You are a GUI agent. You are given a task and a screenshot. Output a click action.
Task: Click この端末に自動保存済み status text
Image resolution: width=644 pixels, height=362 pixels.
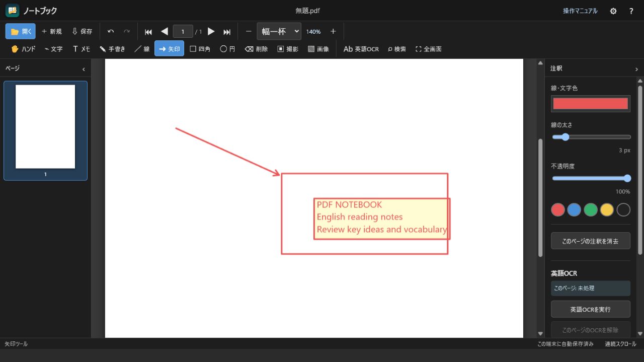pos(566,344)
